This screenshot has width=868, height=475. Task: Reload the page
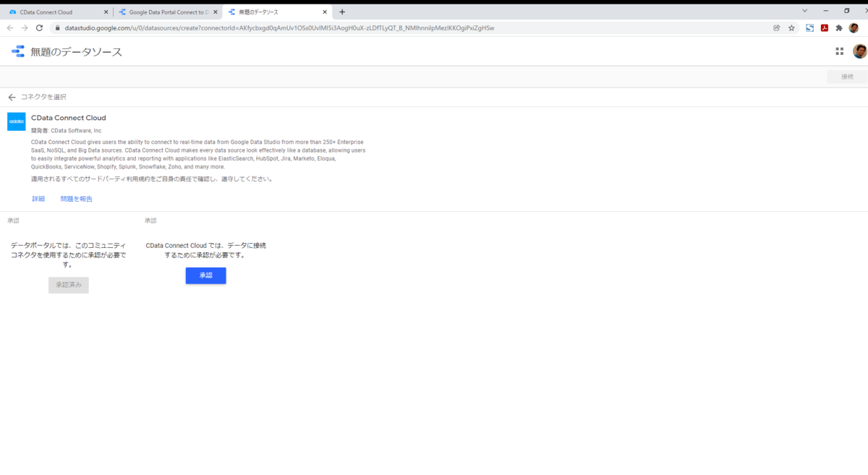coord(39,28)
